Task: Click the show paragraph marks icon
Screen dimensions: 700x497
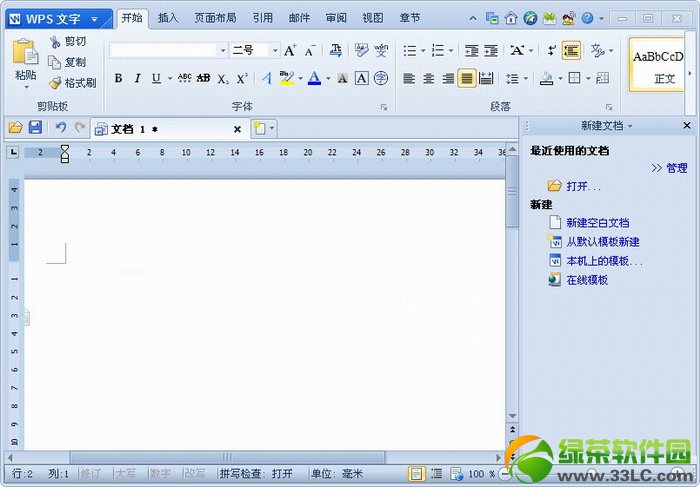Action: 552,50
